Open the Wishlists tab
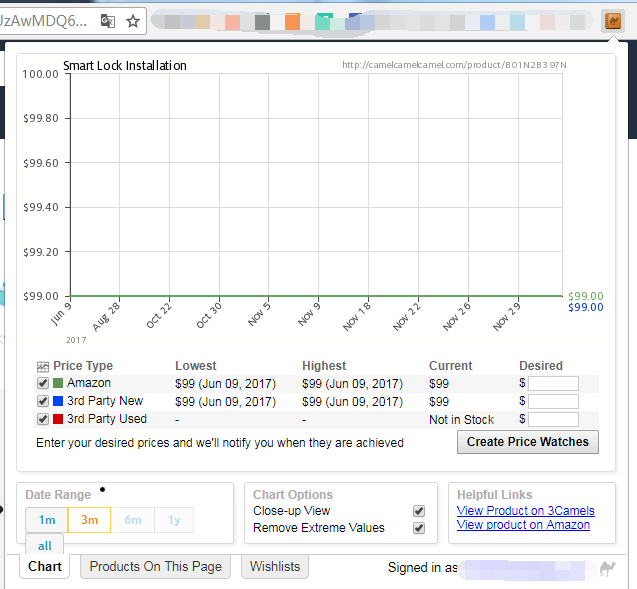The width and height of the screenshot is (637, 589). [x=274, y=567]
